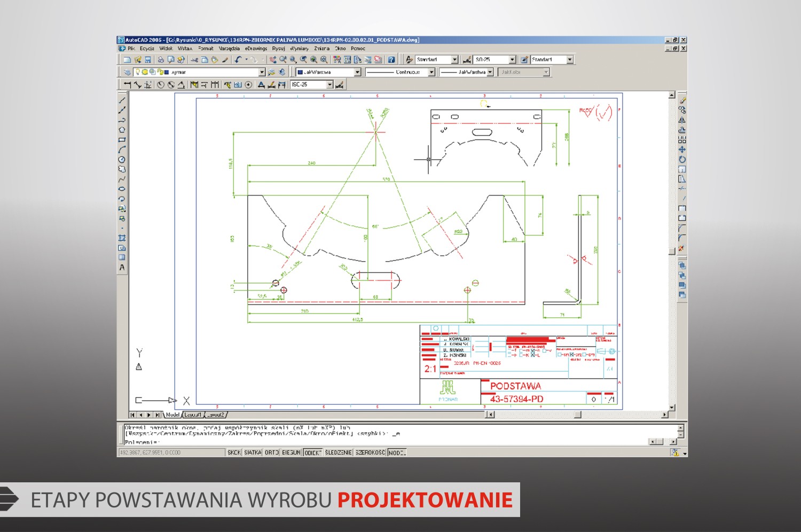Select the Rotate modify tool
The image size is (801, 532).
click(x=682, y=159)
